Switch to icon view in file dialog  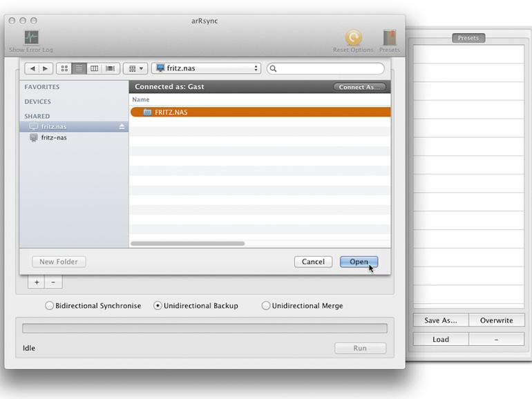click(x=64, y=68)
